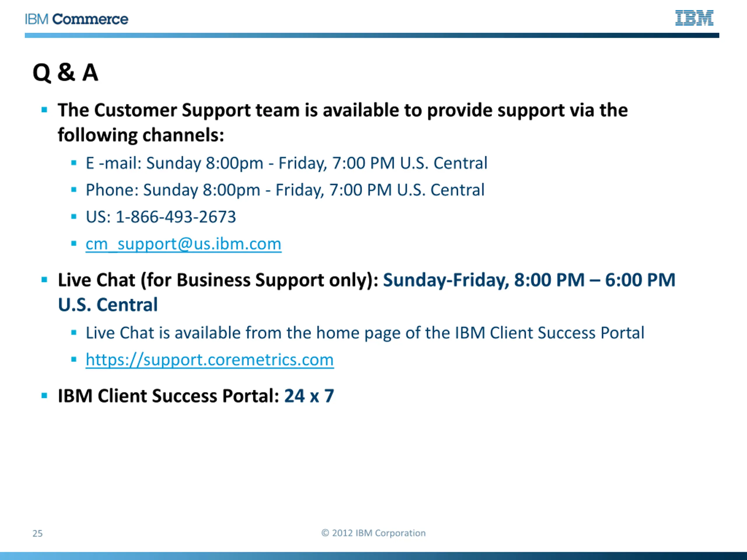Click the Q & A slide title
Screen dimensions: 747x560
click(66, 73)
